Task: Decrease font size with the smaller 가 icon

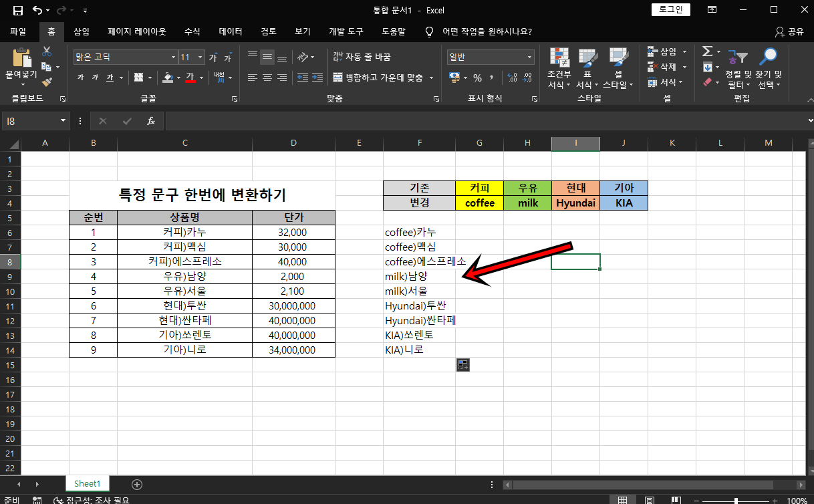Action: point(228,57)
